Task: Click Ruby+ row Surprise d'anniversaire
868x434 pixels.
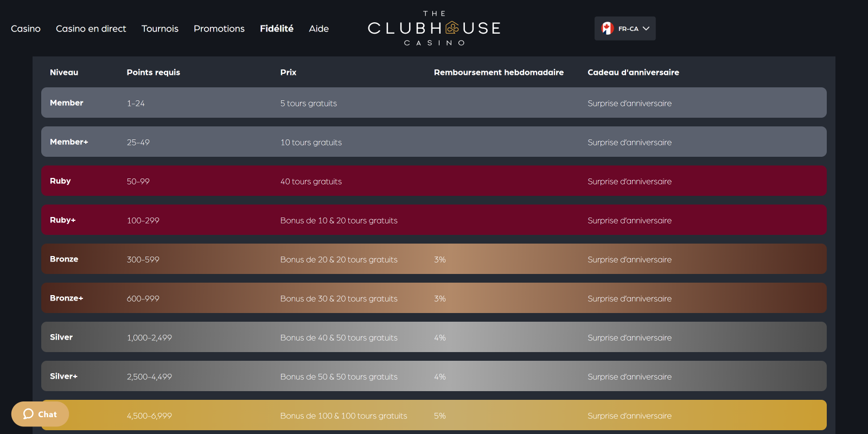Action: pos(629,220)
